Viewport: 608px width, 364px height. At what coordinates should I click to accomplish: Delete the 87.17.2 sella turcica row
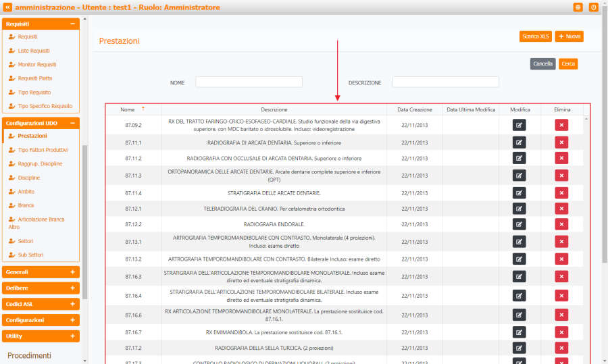tap(561, 348)
